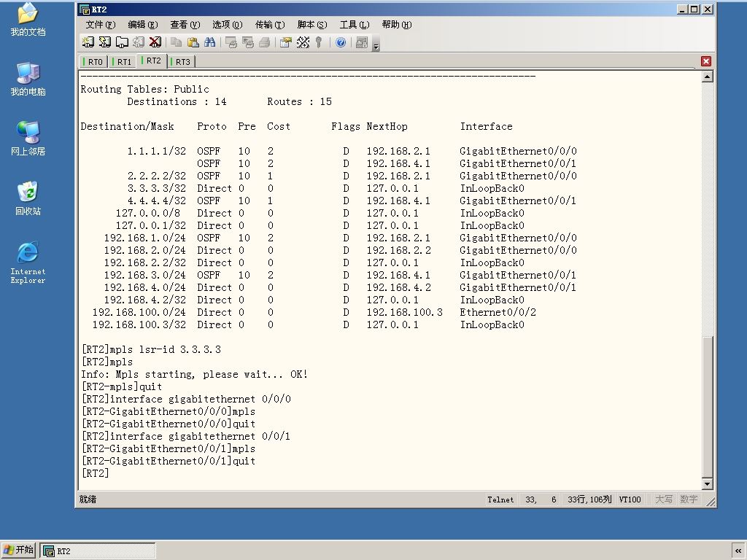Click the 数字 num lock indicator

click(689, 499)
